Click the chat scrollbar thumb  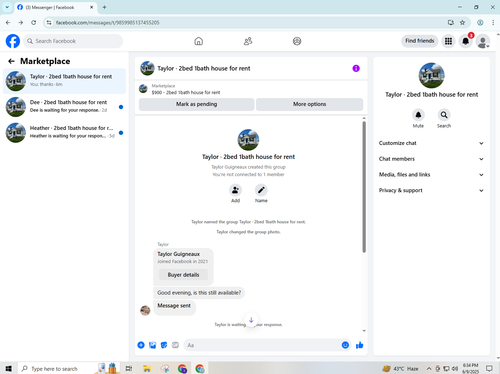coord(364,187)
